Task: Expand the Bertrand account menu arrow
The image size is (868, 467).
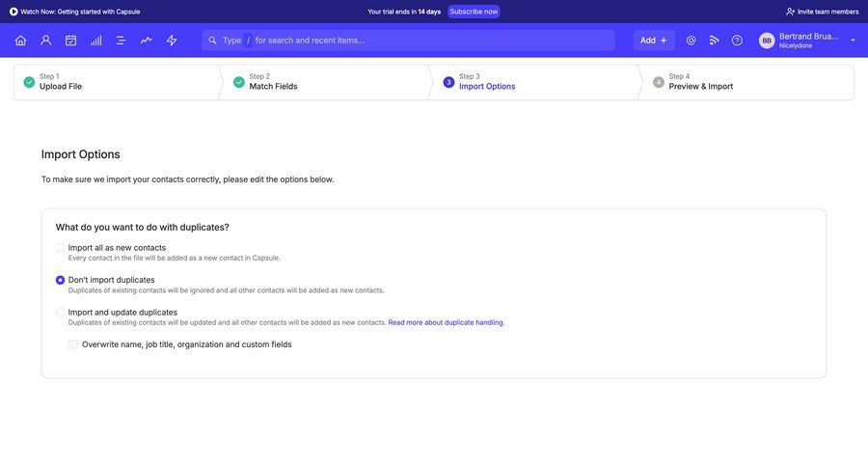Action: pos(853,41)
